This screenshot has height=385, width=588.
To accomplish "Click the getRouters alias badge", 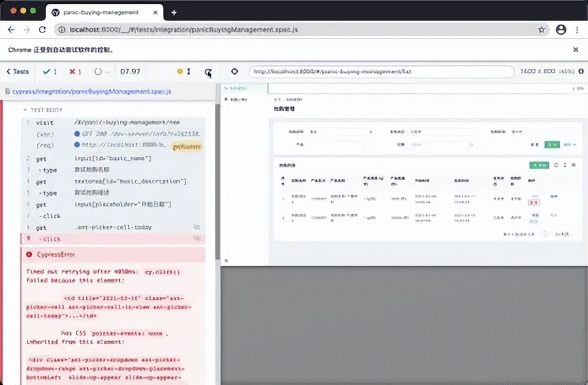I will pos(186,147).
